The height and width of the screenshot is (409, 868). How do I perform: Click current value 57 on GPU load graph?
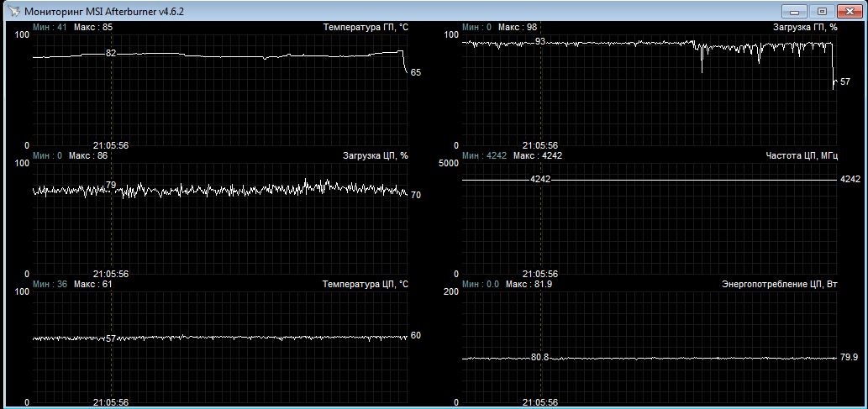[x=845, y=81]
